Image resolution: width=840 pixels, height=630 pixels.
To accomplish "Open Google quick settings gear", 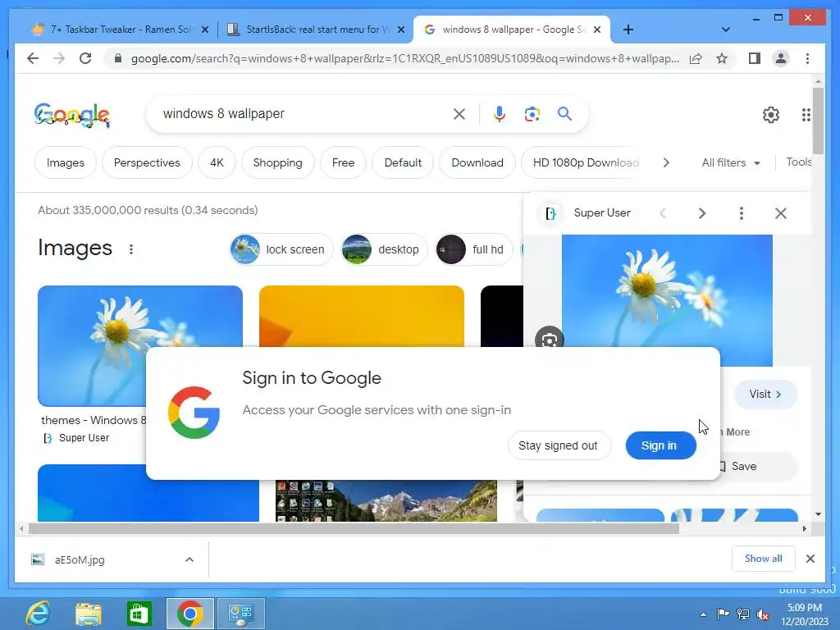I will [x=770, y=115].
